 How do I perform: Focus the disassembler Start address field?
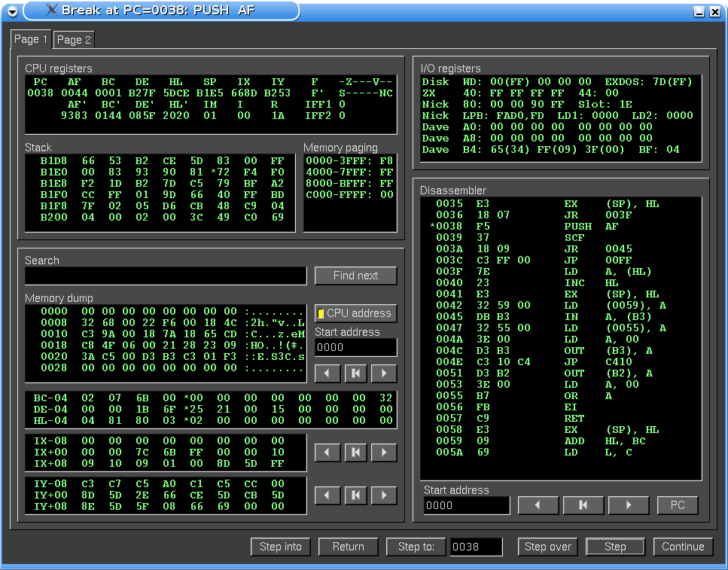[x=466, y=506]
